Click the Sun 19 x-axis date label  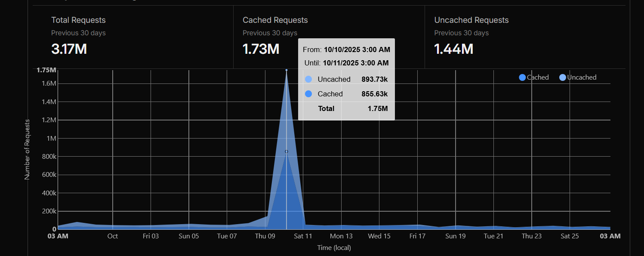point(456,236)
